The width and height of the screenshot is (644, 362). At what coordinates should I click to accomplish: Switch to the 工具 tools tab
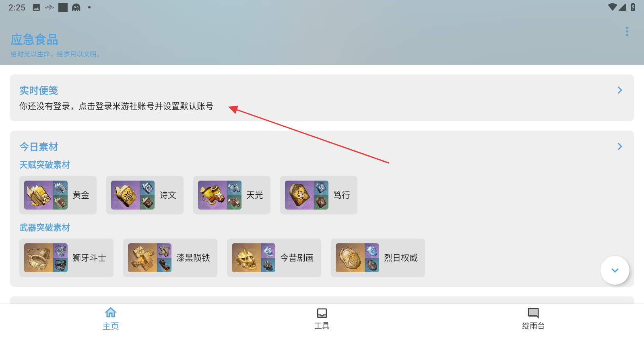[x=322, y=319]
